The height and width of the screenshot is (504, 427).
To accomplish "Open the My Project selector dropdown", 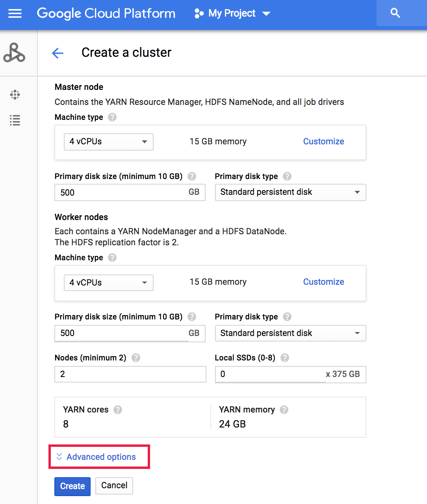I will coord(232,13).
